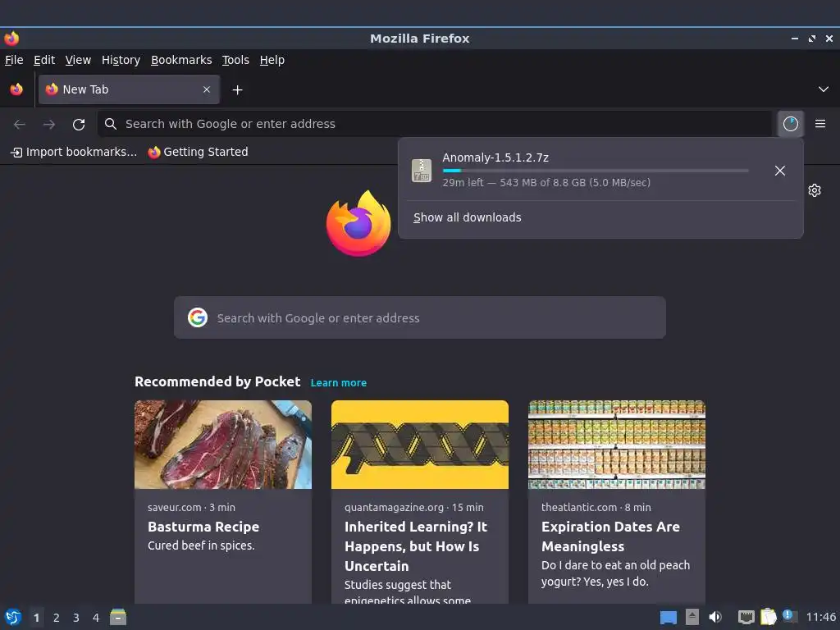Switch to workspace 3 in the pager
Screen dimensions: 840x630
(x=76, y=618)
